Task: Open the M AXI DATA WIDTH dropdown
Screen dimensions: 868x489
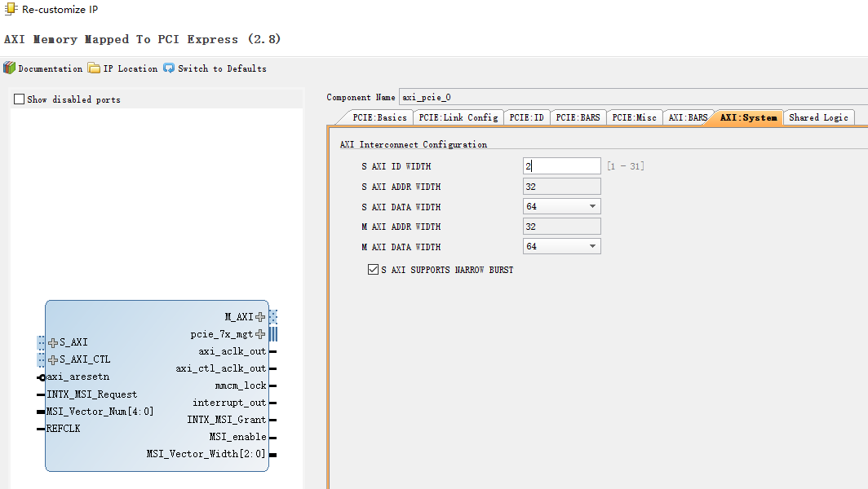Action: 594,246
